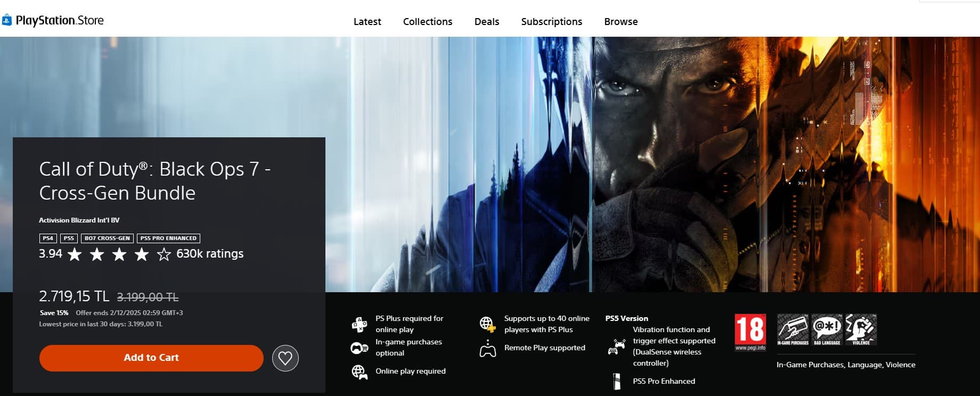Click the PS Plus required icon
Viewport: 980px width, 396px height.
[360, 324]
